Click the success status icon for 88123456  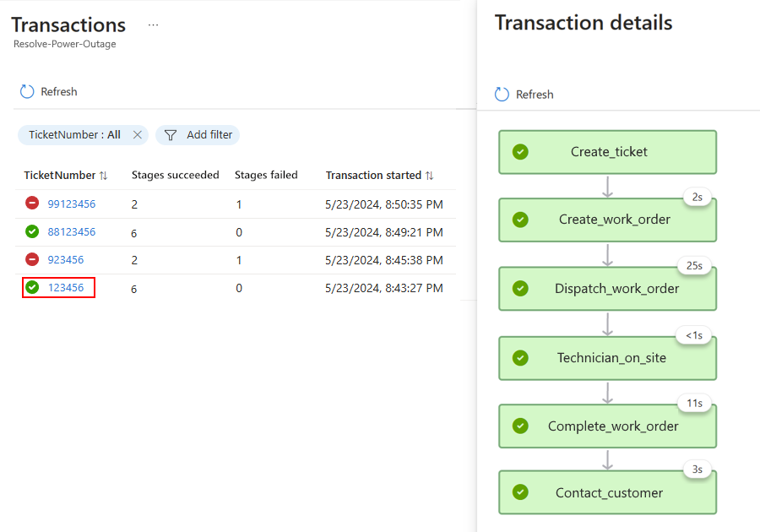(32, 231)
